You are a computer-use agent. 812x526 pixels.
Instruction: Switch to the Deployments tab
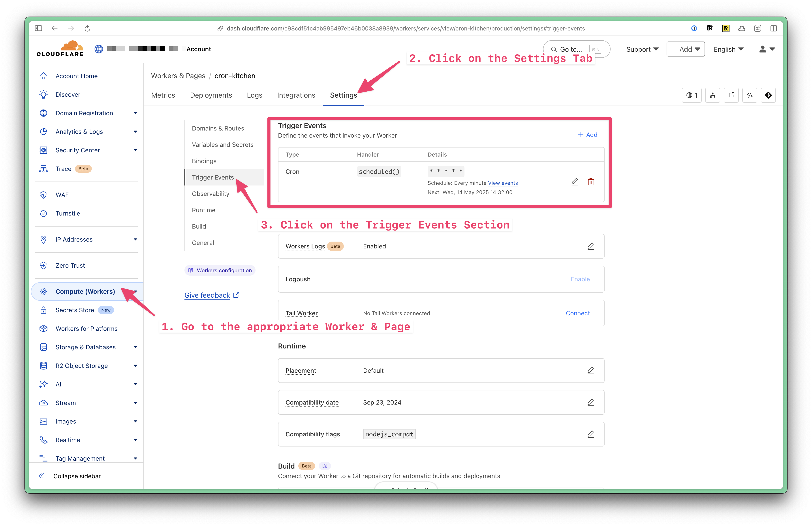click(211, 95)
